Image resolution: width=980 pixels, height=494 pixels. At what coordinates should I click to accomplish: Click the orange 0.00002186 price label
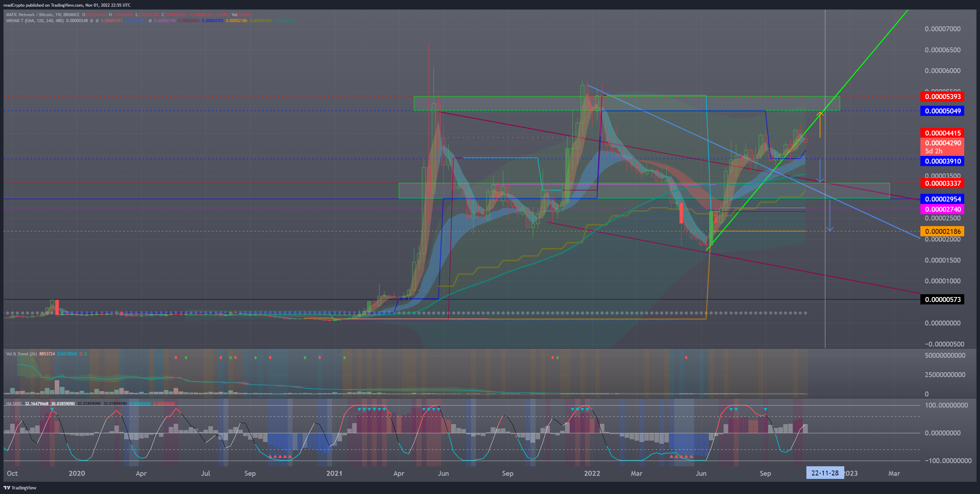point(942,231)
